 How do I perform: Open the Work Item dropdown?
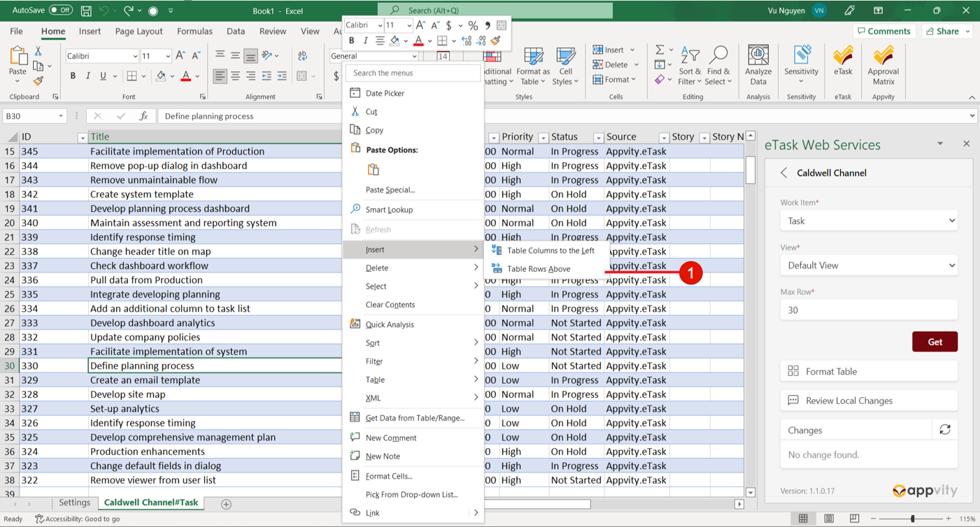pyautogui.click(x=868, y=221)
